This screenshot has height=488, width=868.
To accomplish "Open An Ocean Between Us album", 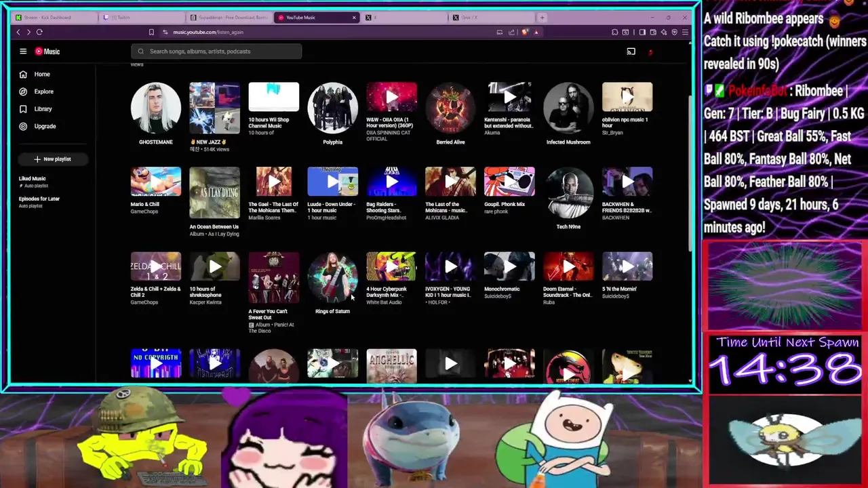I will click(214, 192).
